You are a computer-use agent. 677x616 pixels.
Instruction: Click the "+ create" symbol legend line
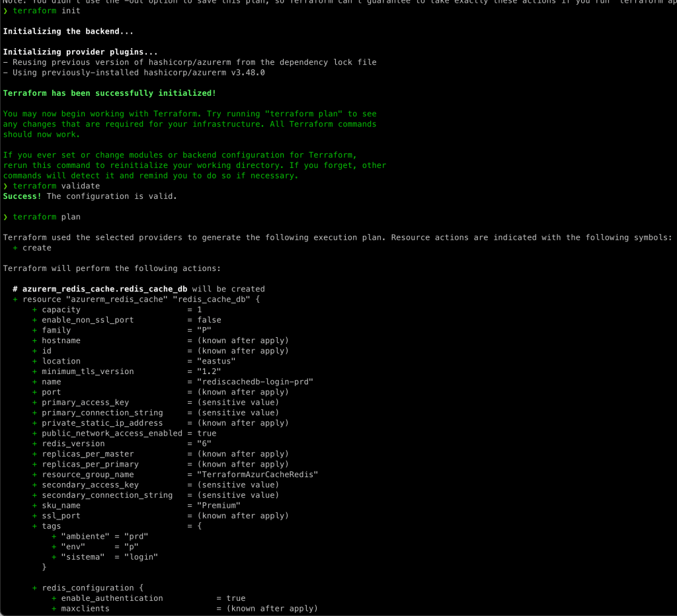click(32, 248)
